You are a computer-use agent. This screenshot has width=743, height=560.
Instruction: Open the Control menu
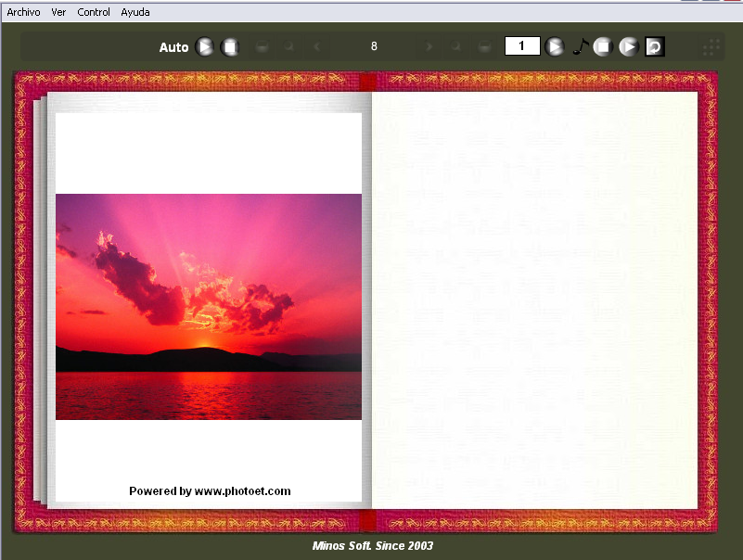(x=94, y=12)
